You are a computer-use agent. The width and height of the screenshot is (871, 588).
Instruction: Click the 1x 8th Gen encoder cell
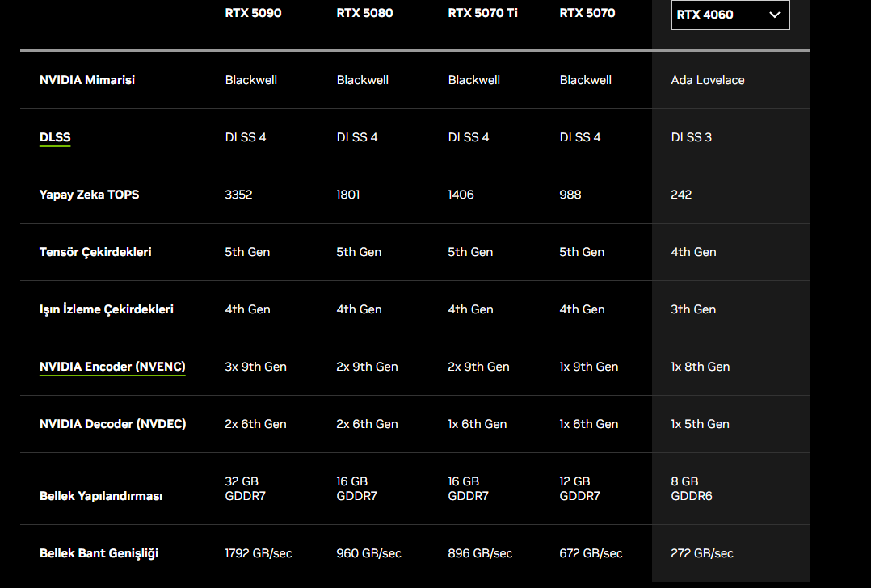pyautogui.click(x=701, y=367)
